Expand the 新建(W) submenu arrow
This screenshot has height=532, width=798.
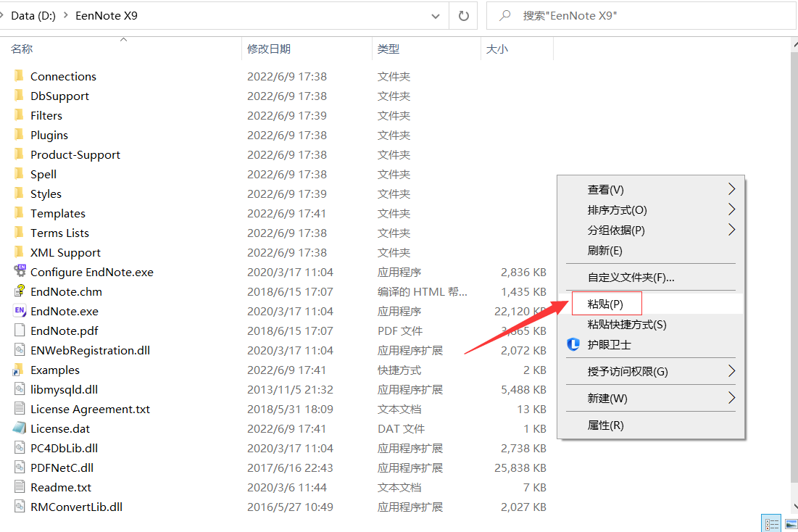coord(731,398)
